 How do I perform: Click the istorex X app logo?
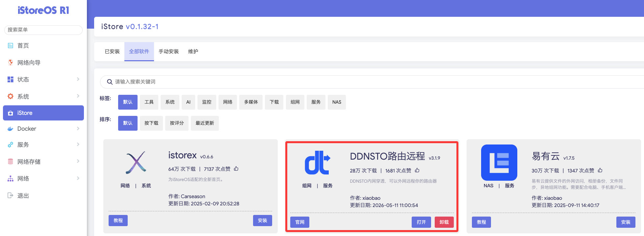(x=136, y=163)
